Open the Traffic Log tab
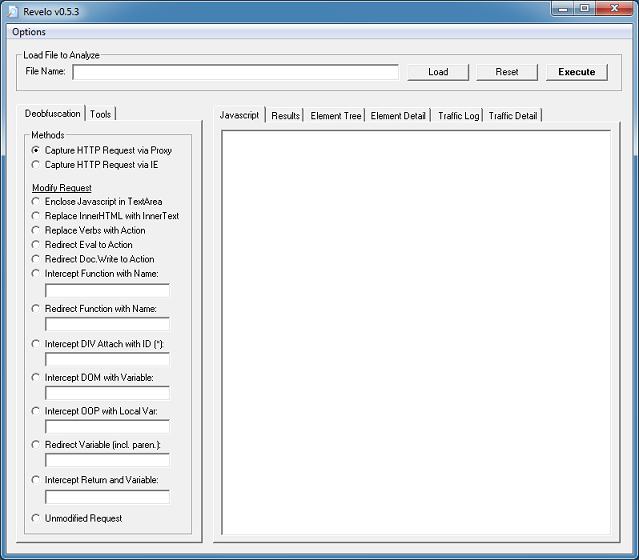Viewport: 639px width, 560px height. point(458,115)
